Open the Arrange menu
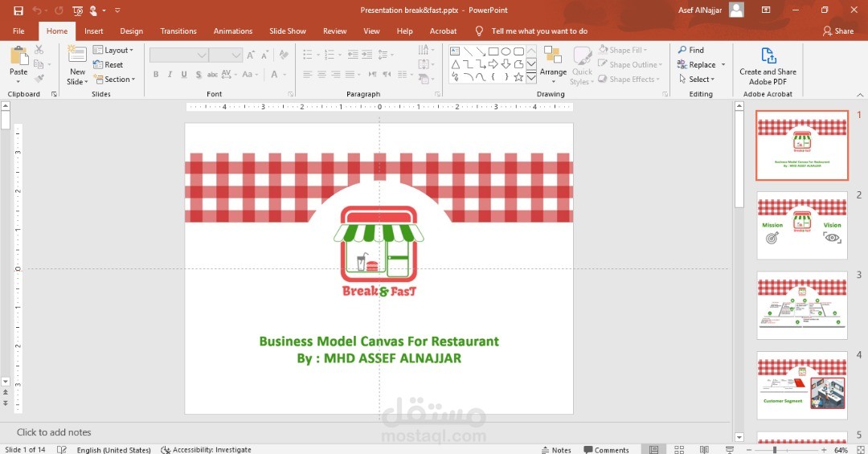 (x=553, y=64)
